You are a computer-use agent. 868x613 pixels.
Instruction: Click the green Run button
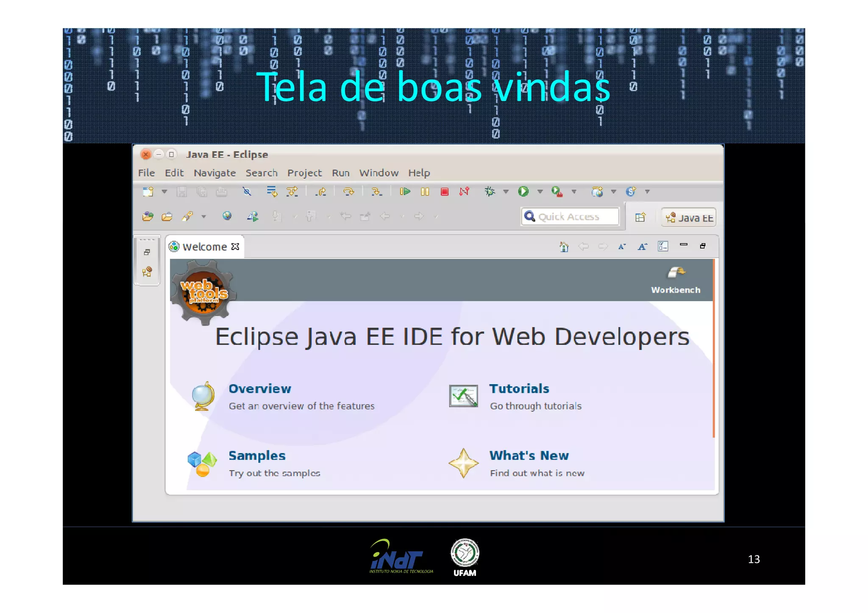tap(523, 191)
